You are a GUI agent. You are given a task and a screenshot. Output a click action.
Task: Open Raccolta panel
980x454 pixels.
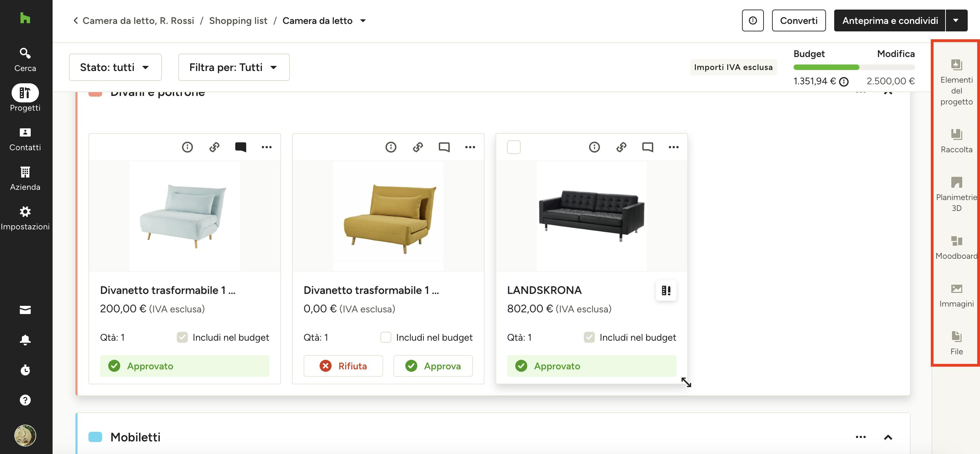pos(956,141)
